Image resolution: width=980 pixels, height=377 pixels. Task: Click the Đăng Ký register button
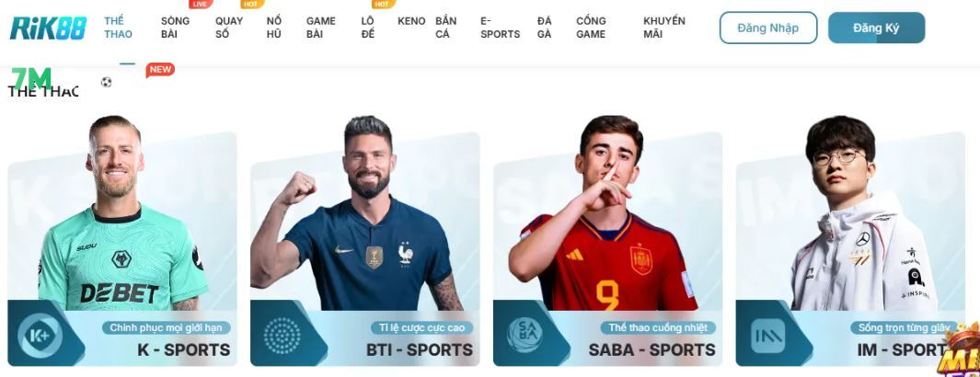(x=876, y=29)
